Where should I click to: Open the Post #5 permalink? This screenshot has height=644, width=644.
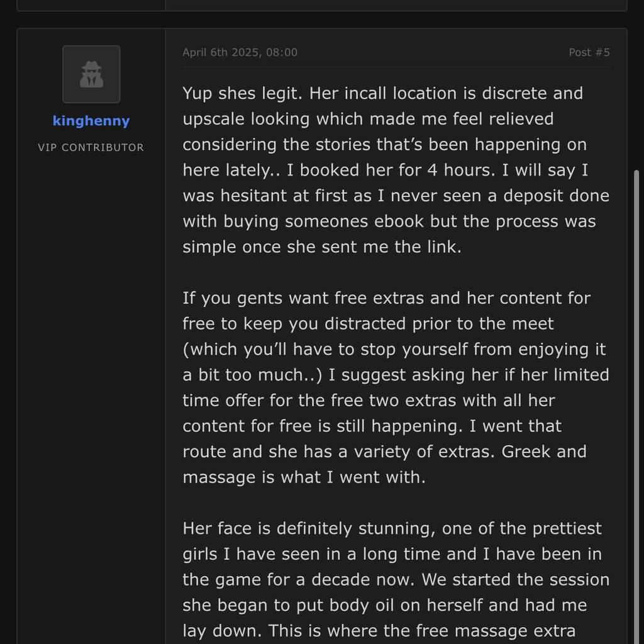pos(589,52)
